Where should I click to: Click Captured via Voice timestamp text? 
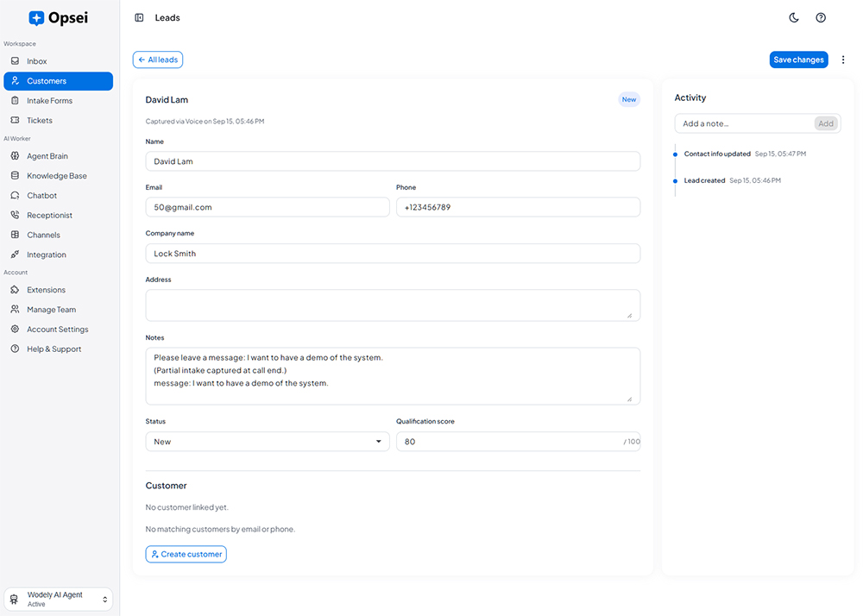click(x=205, y=121)
